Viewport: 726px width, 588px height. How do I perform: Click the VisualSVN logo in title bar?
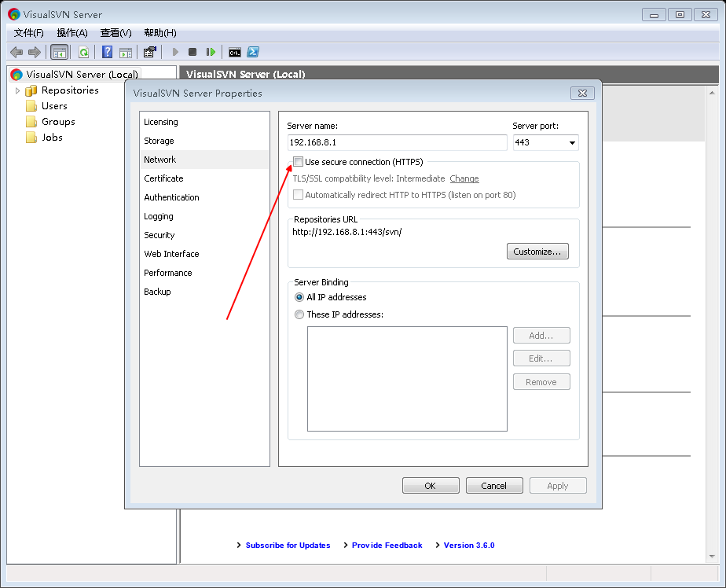click(x=14, y=14)
